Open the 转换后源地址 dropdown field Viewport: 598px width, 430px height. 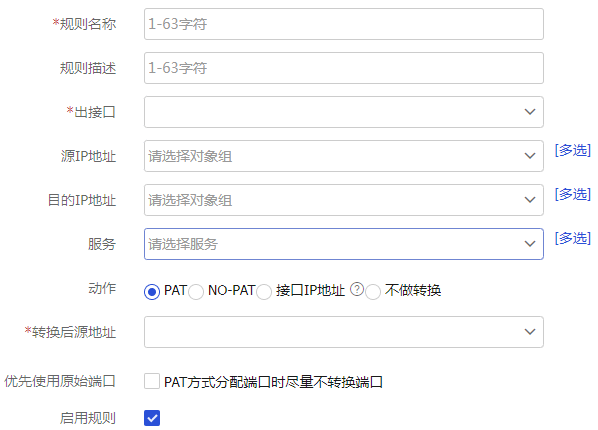click(x=344, y=332)
